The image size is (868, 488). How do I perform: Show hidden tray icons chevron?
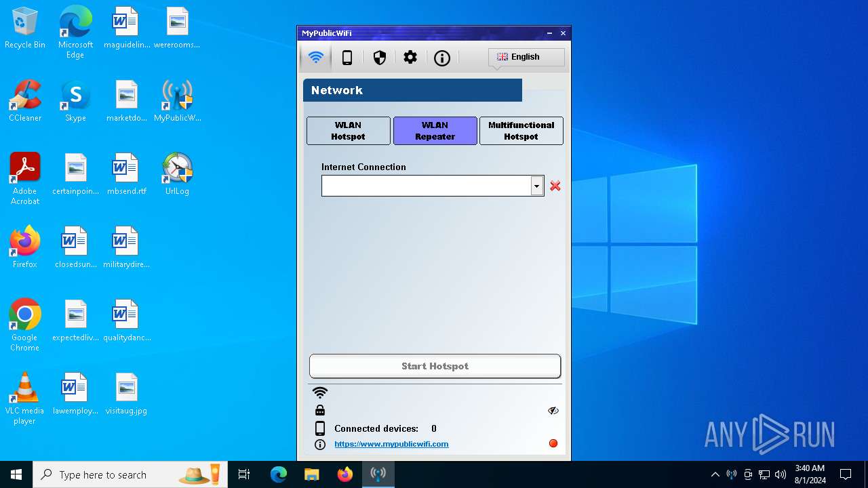point(715,474)
